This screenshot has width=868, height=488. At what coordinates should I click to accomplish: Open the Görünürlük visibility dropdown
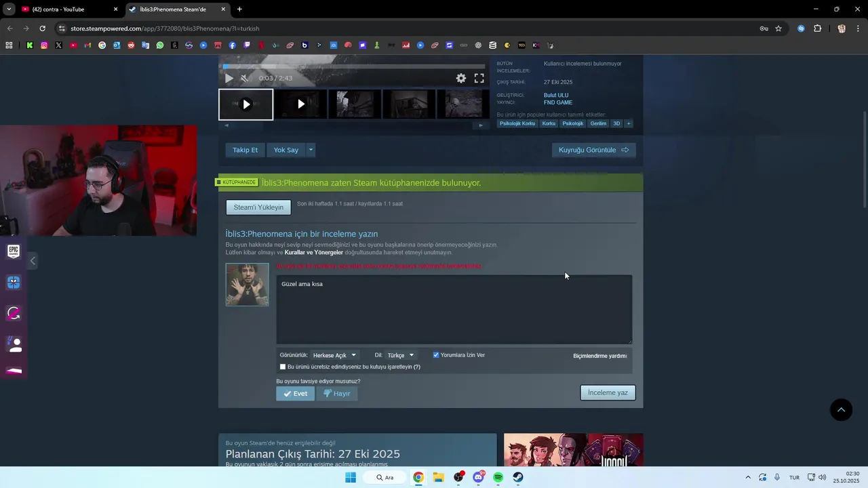[x=334, y=355]
